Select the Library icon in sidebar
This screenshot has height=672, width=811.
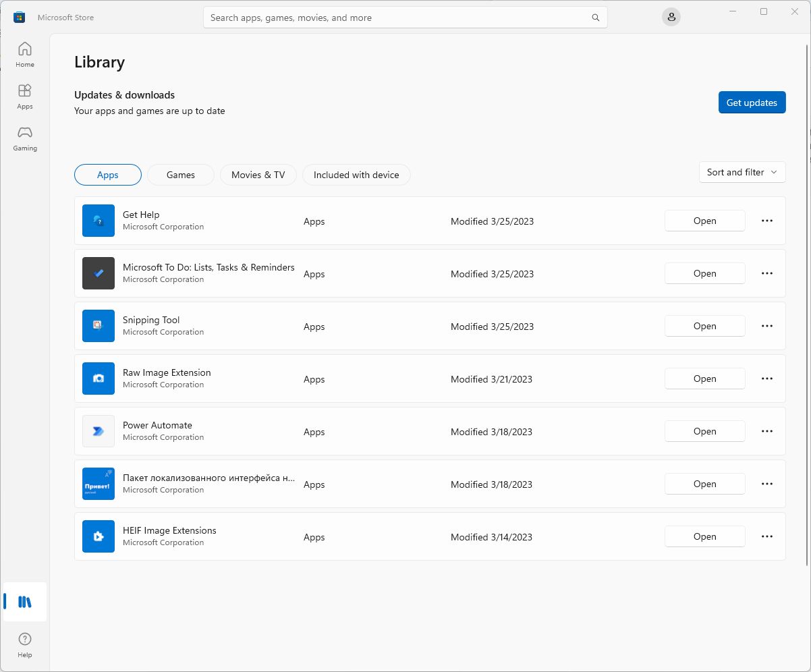point(25,602)
